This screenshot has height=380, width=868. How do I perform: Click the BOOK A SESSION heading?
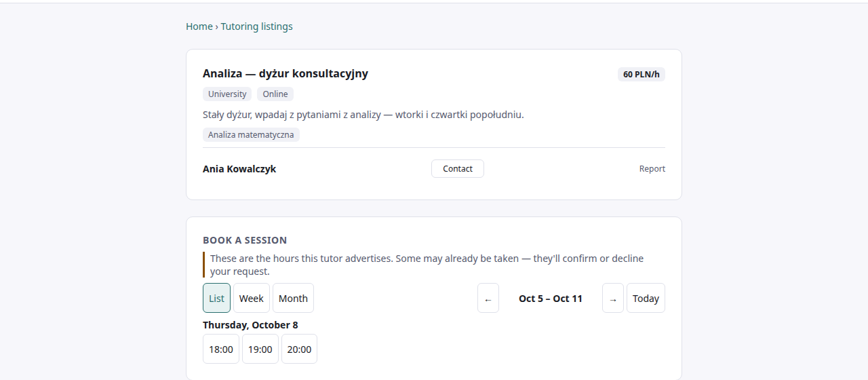pyautogui.click(x=245, y=240)
